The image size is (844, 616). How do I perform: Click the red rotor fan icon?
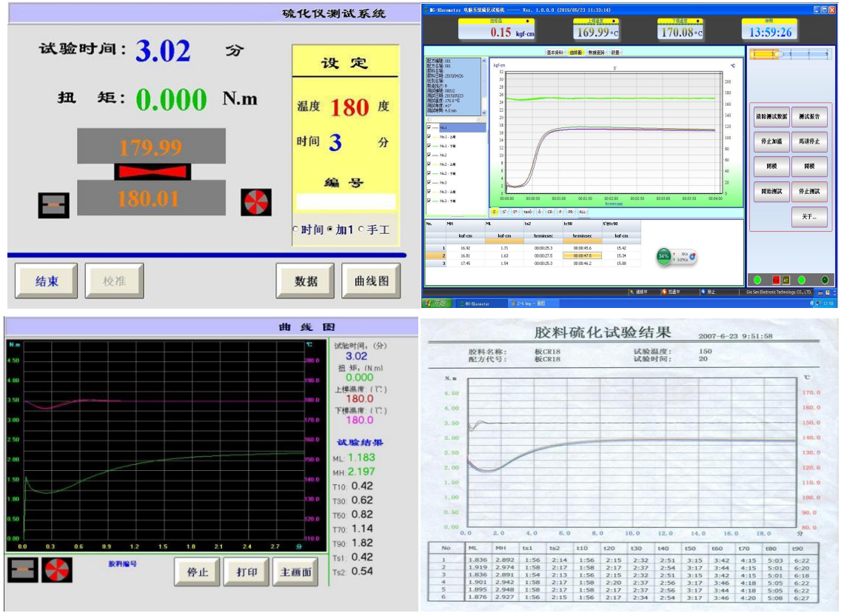(x=256, y=202)
